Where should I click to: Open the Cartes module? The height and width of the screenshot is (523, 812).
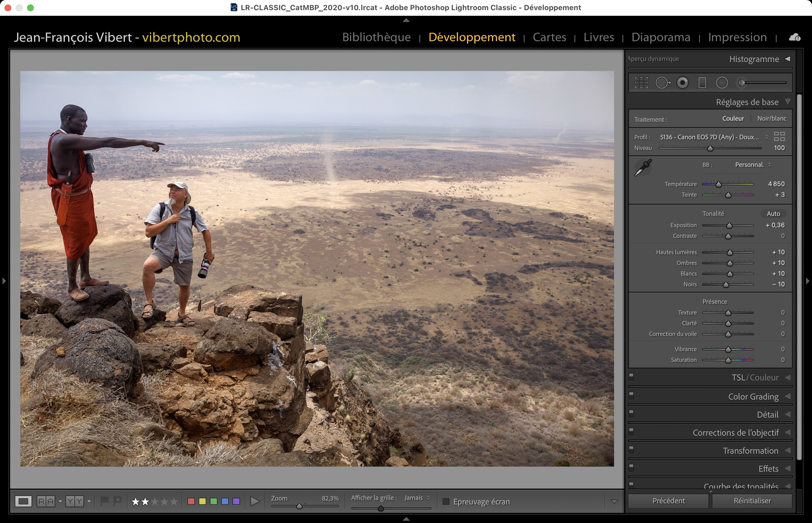(x=549, y=37)
